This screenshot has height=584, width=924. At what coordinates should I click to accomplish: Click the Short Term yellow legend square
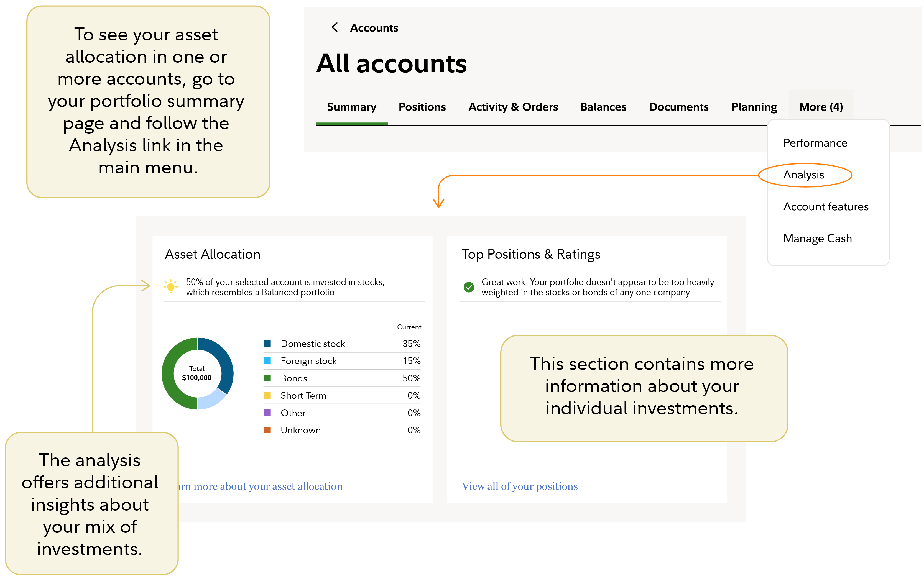[x=267, y=395]
